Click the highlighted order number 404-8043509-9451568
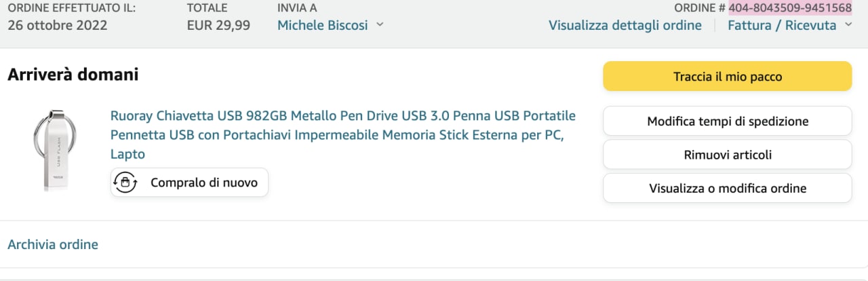The width and height of the screenshot is (868, 281). point(790,8)
